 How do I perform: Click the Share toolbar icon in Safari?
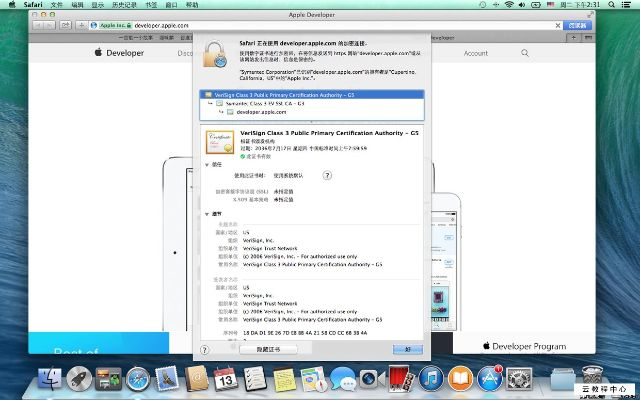pyautogui.click(x=65, y=25)
